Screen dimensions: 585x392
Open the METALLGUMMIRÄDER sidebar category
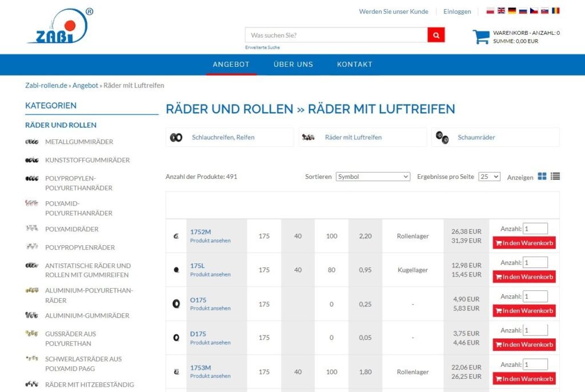79,142
